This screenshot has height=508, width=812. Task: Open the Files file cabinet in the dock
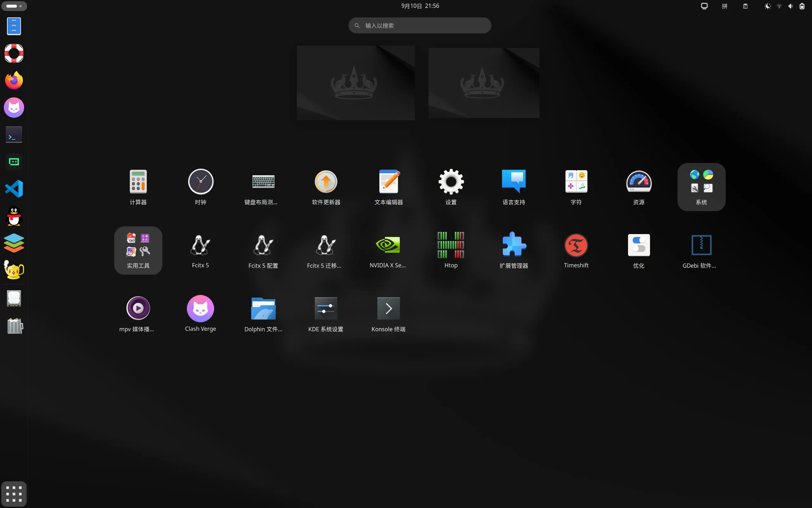pos(14,26)
